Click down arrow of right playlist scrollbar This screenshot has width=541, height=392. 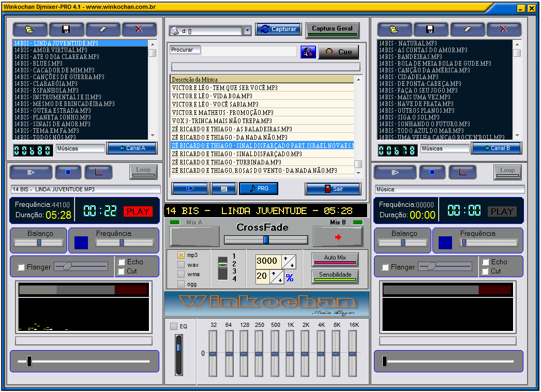517,135
